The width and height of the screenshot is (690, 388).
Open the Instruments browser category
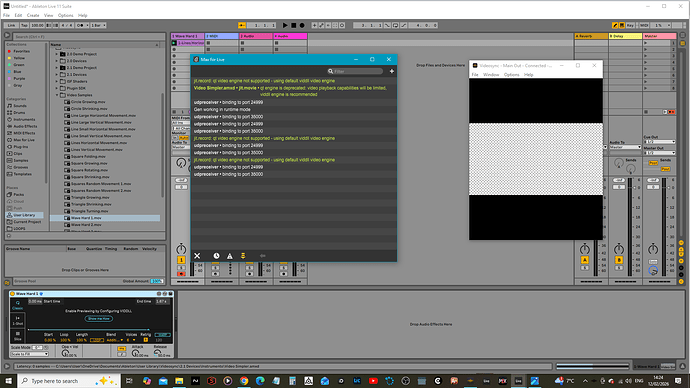tap(24, 120)
